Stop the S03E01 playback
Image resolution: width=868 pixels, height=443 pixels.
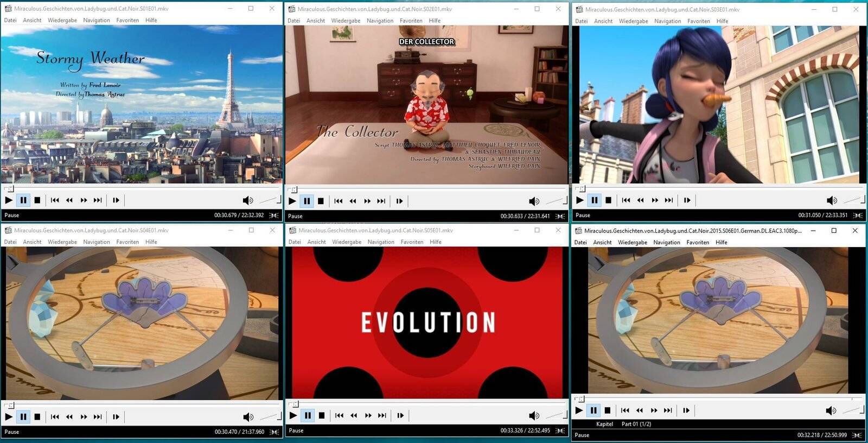coord(609,200)
